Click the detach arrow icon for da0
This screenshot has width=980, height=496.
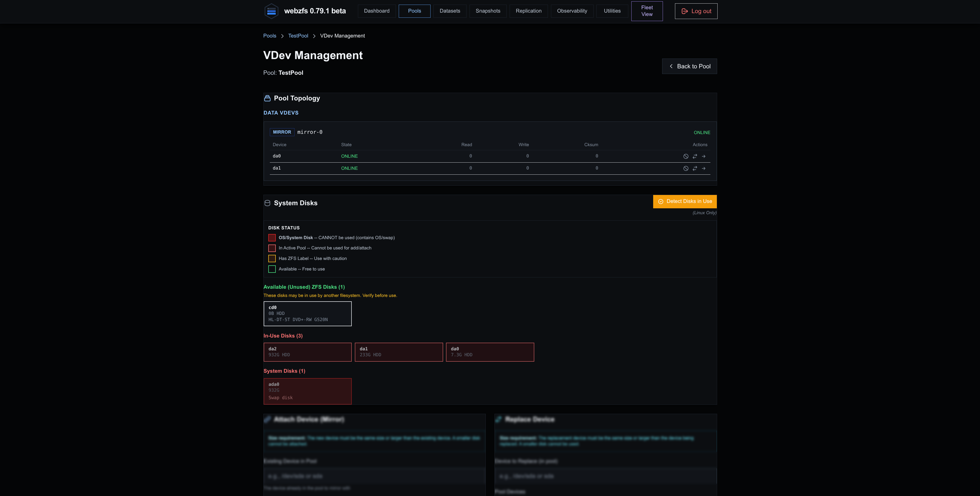pos(704,156)
